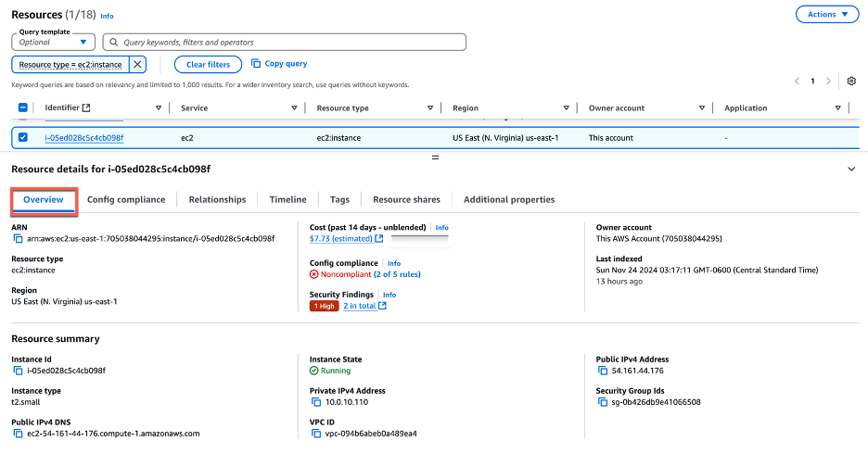The image size is (868, 454).
Task: Copy the Security Group Ids value
Action: tap(602, 402)
